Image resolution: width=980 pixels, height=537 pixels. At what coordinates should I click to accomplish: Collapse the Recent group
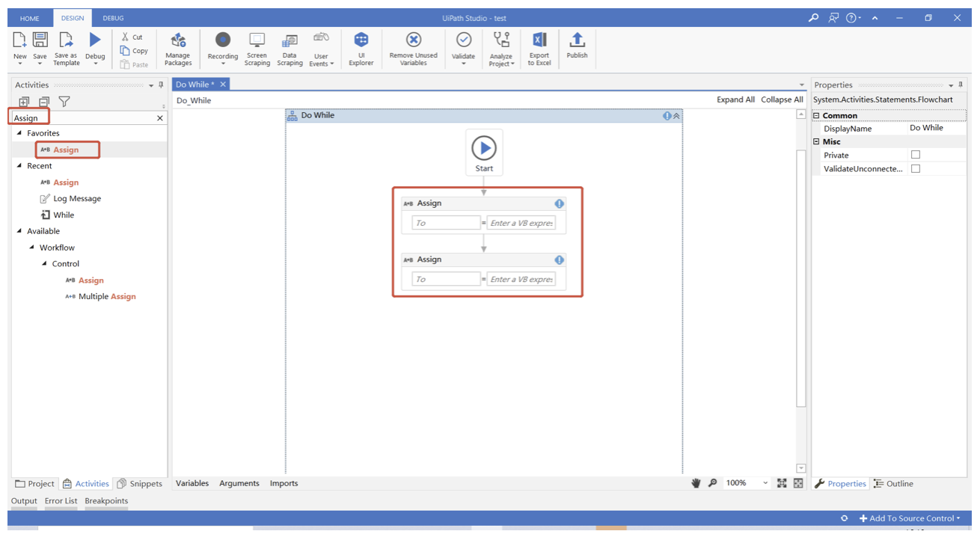pyautogui.click(x=19, y=166)
